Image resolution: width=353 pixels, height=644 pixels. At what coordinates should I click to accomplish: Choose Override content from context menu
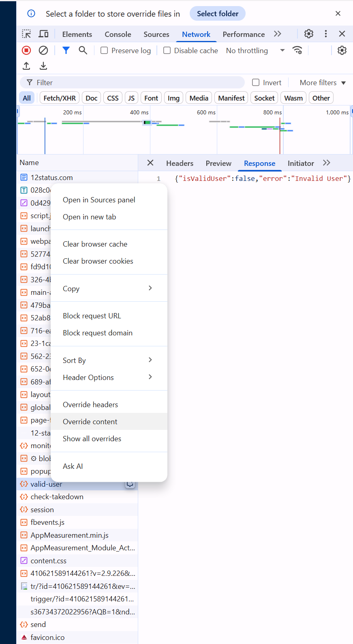90,421
